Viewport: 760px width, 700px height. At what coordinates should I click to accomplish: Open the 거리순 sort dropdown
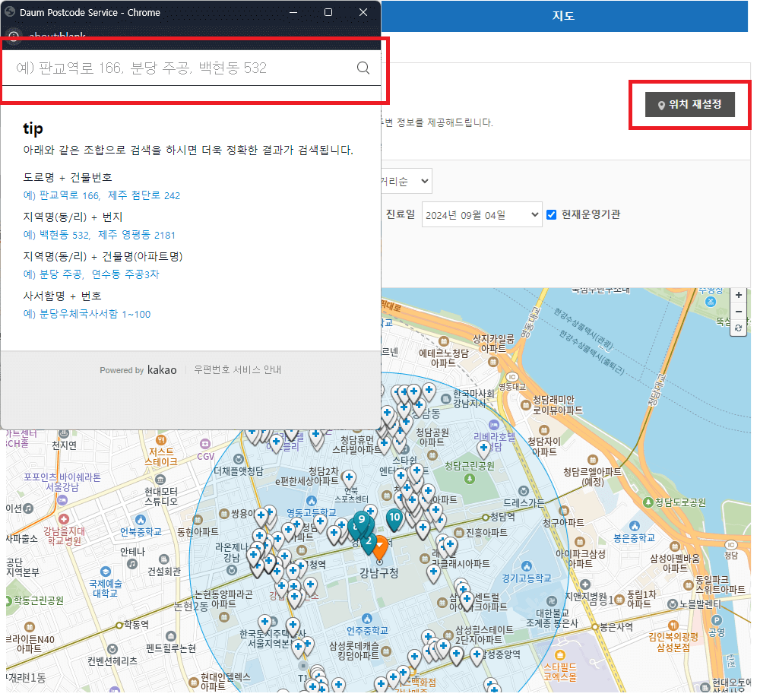point(407,181)
